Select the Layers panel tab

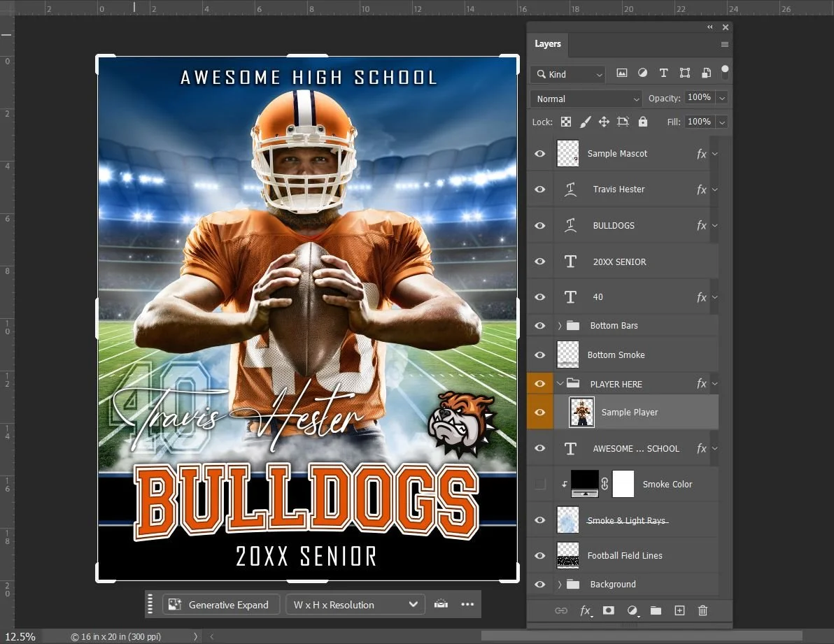548,44
